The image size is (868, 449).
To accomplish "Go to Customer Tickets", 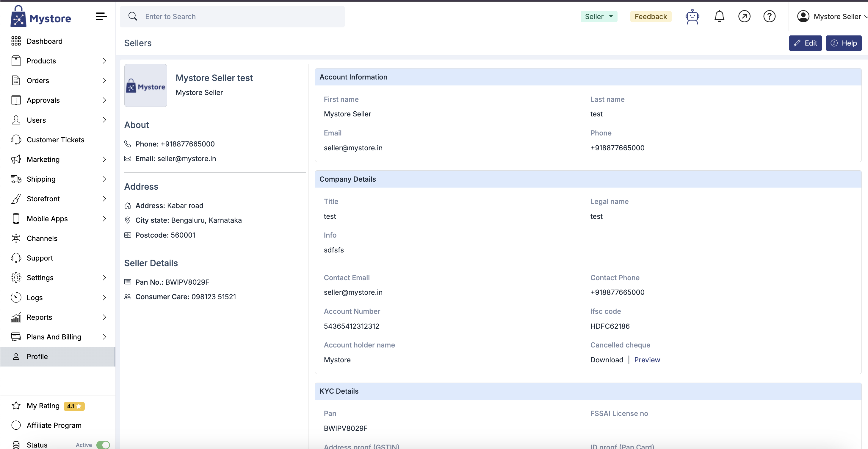I will tap(58, 140).
